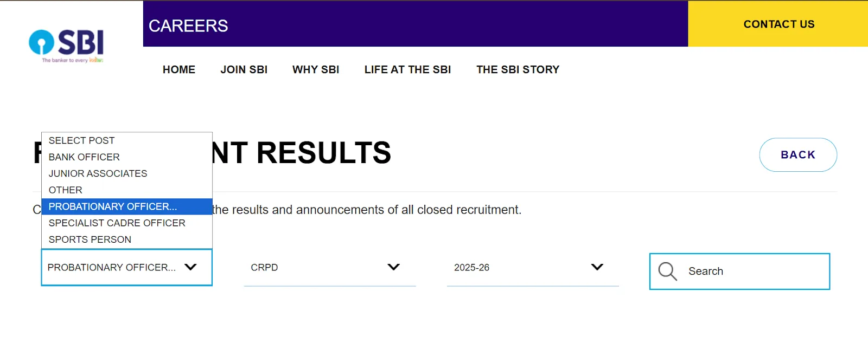
Task: Visit LIFE AT THE SBI section
Action: [407, 69]
